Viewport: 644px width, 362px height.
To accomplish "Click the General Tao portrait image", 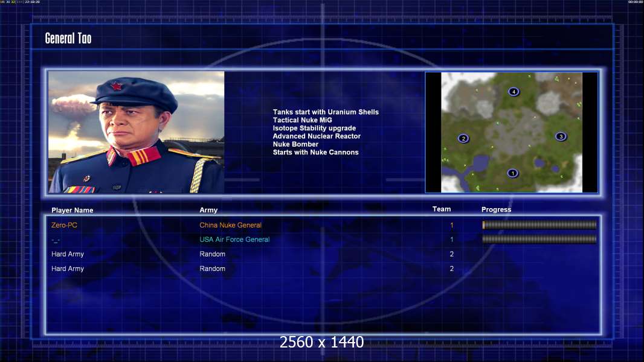I will pyautogui.click(x=137, y=132).
